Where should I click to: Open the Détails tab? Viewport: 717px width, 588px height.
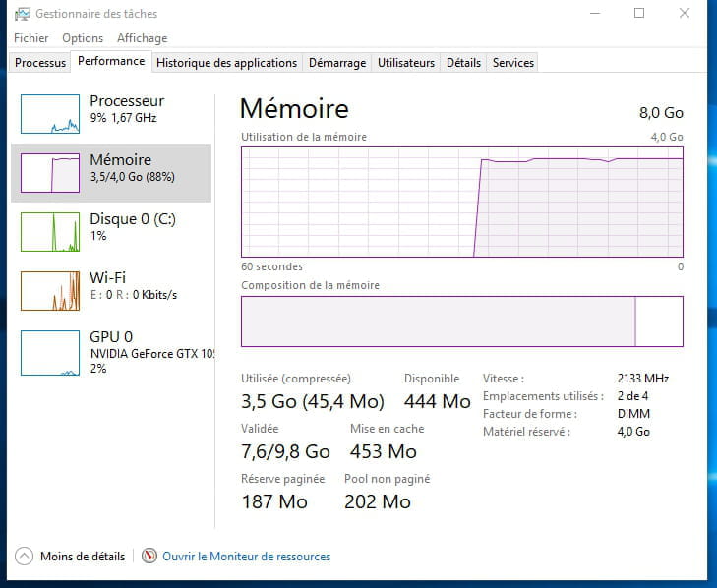pos(463,63)
